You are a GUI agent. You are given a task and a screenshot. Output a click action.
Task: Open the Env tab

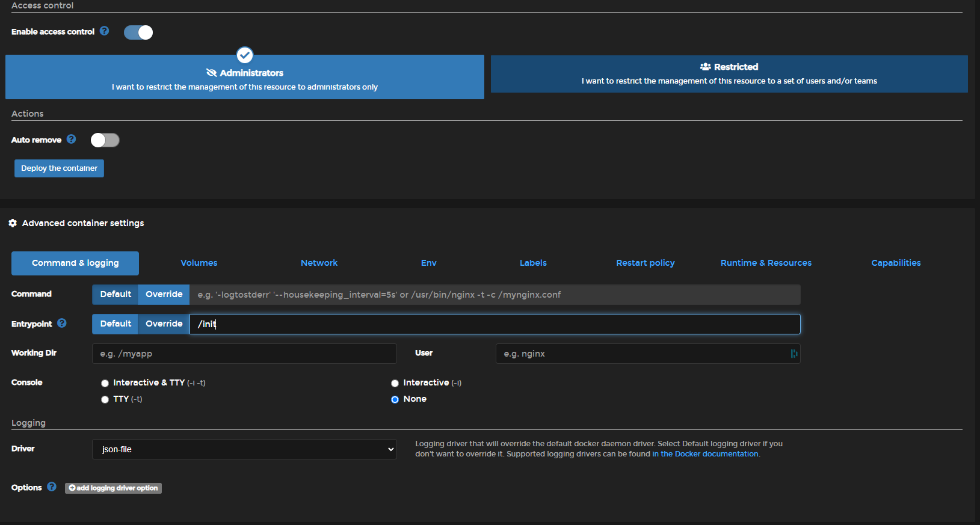point(429,263)
